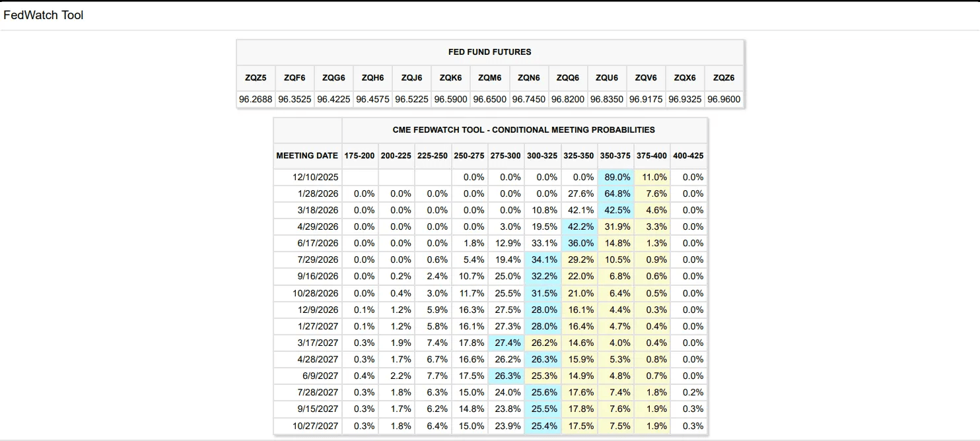The height and width of the screenshot is (441, 980).
Task: Click the FedWatch Tool page title
Action: point(44,15)
